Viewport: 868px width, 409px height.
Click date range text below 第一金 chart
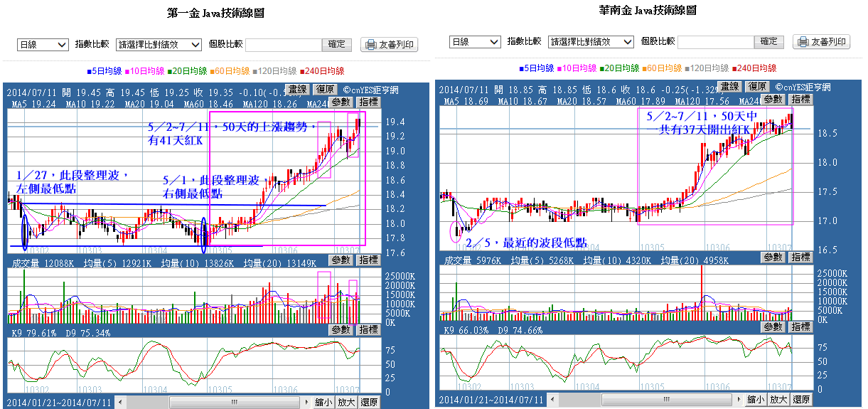point(60,402)
